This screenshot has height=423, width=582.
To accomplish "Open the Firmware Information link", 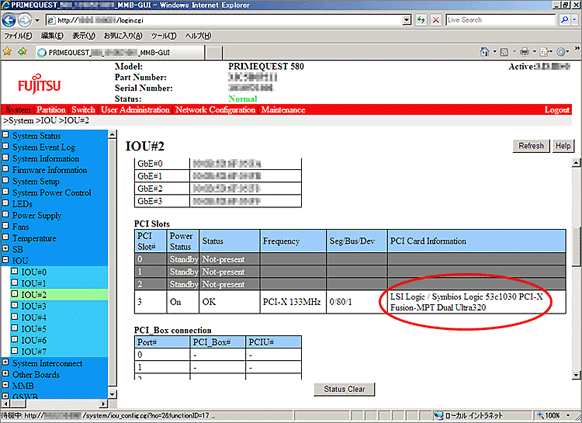I will point(50,170).
